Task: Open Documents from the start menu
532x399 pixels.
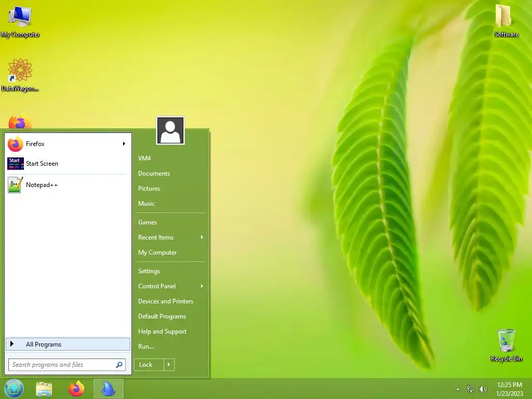Action: (x=154, y=174)
